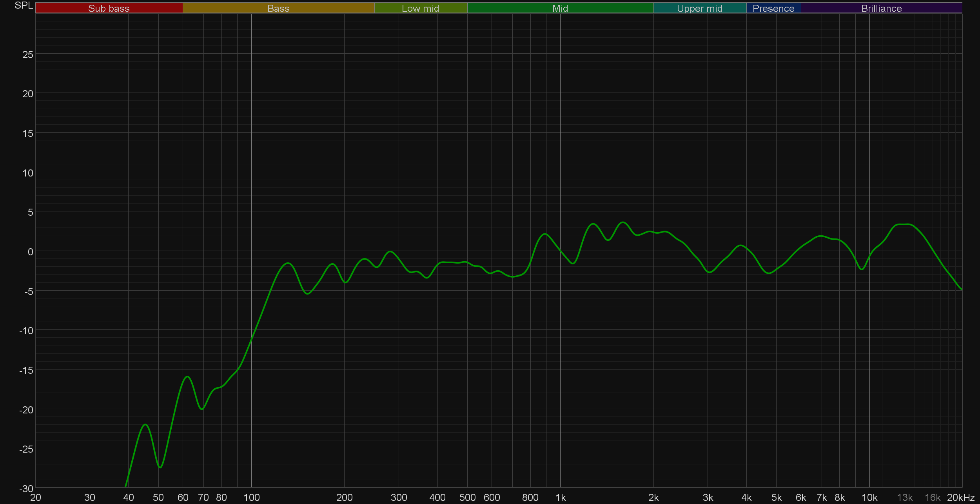Click the curve dip near 50 Hz

[160, 467]
